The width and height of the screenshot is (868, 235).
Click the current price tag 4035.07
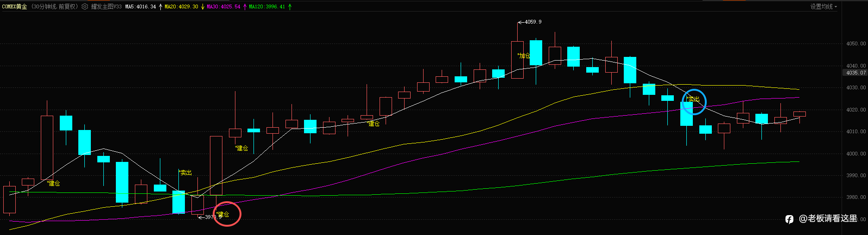tap(855, 73)
